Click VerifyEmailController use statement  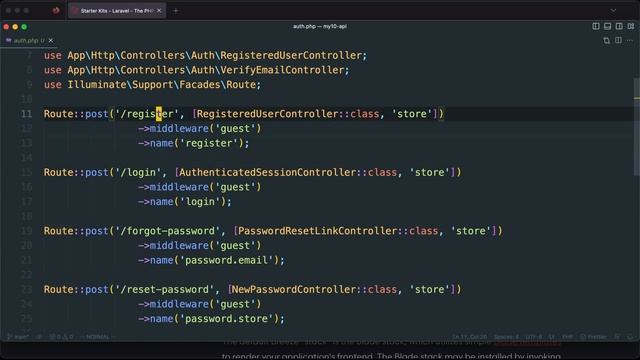pyautogui.click(x=197, y=70)
